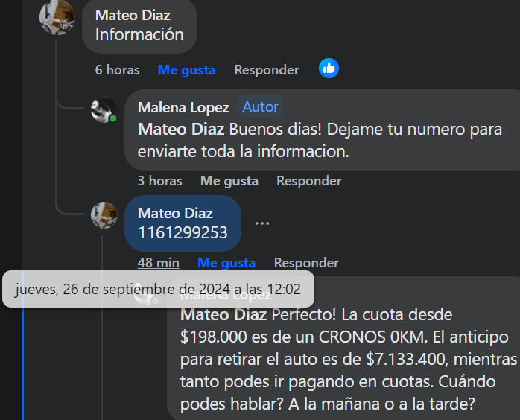
Task: Click the Mateo Diaz mention in Perfecto reply
Action: [223, 315]
